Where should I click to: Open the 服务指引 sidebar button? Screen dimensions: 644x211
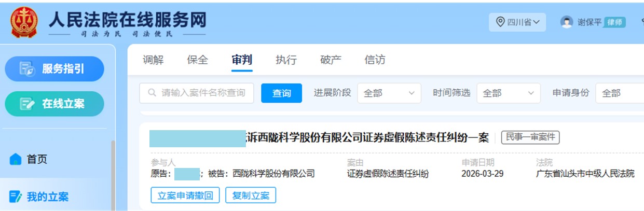(x=54, y=69)
